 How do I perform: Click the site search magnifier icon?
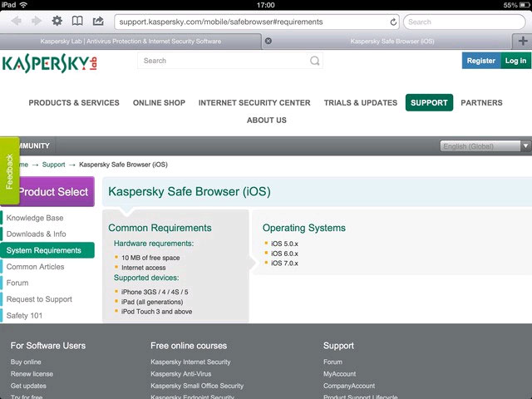[x=314, y=61]
